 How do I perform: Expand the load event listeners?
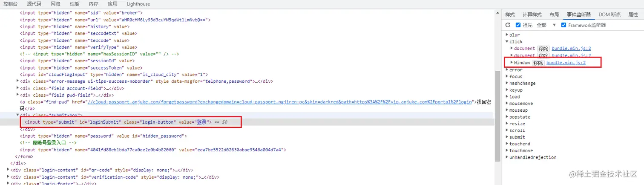[507, 97]
